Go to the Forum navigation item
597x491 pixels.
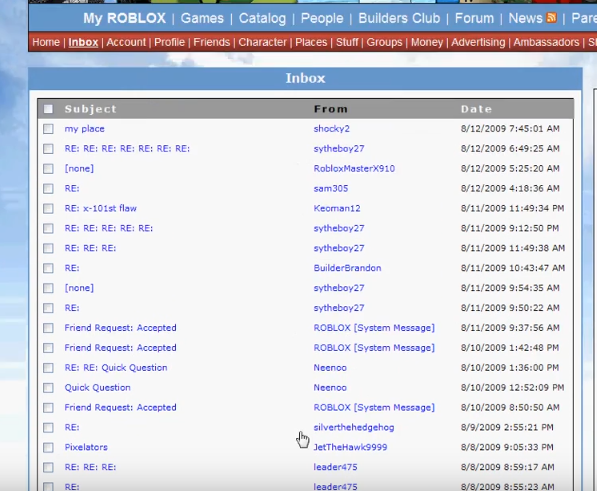pyautogui.click(x=474, y=18)
